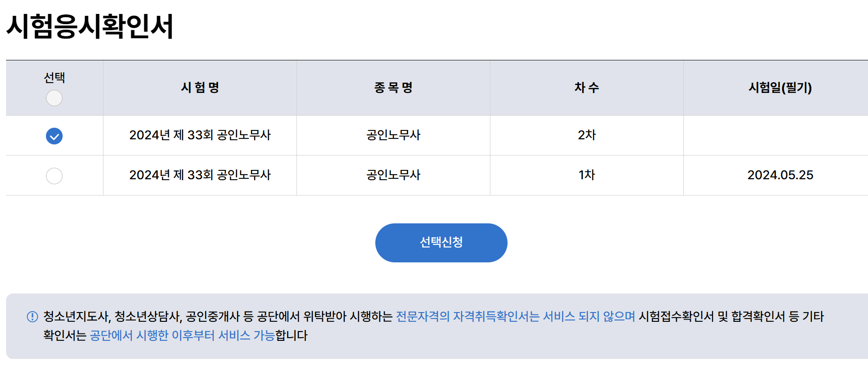The width and height of the screenshot is (868, 365).
Task: Click the exam name in the 1차 row
Action: (x=200, y=175)
